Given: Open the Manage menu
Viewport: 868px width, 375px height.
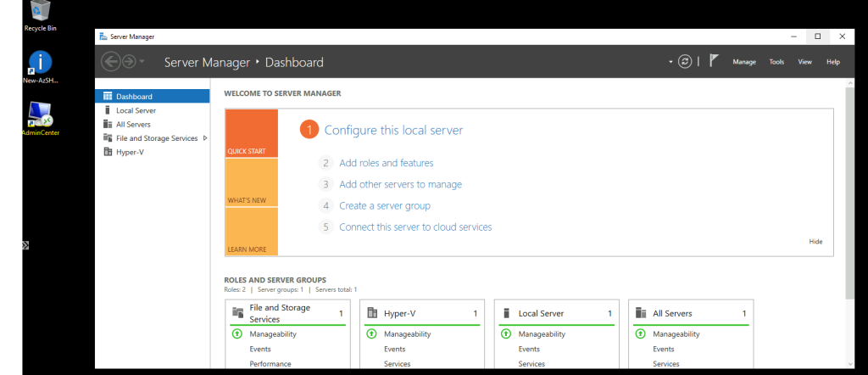Looking at the screenshot, I should pyautogui.click(x=744, y=62).
